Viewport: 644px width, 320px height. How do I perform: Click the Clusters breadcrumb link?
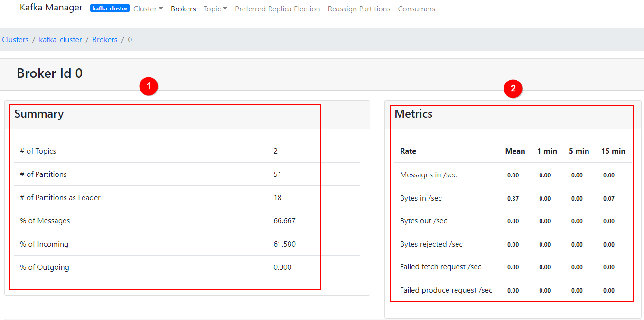click(15, 40)
